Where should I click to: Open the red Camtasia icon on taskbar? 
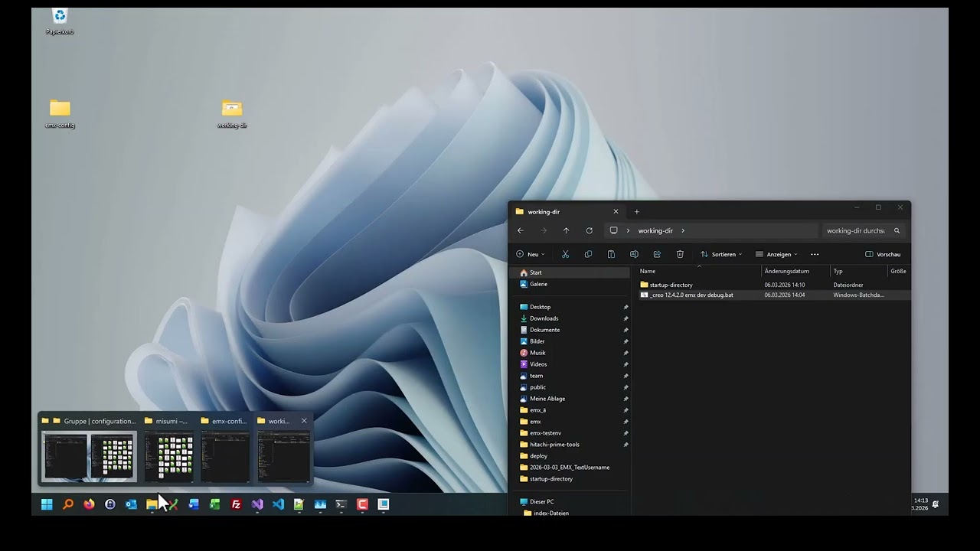point(362,504)
